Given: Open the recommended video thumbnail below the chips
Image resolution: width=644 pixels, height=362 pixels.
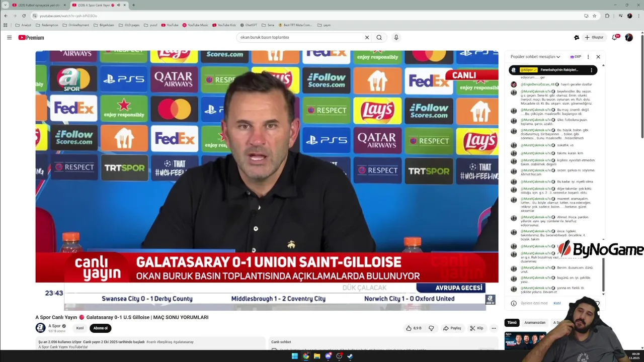Looking at the screenshot, I should pos(525,340).
